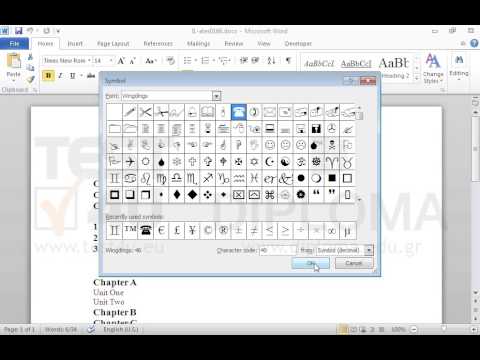Choose the Euro sign in recently used symbols
Viewport: 480px width, 360px height.
coord(161,230)
